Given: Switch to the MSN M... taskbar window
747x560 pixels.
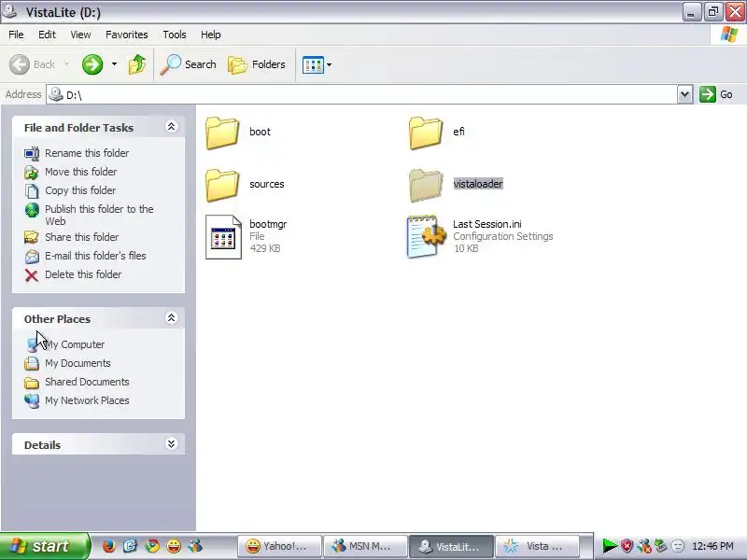Looking at the screenshot, I should [365, 546].
